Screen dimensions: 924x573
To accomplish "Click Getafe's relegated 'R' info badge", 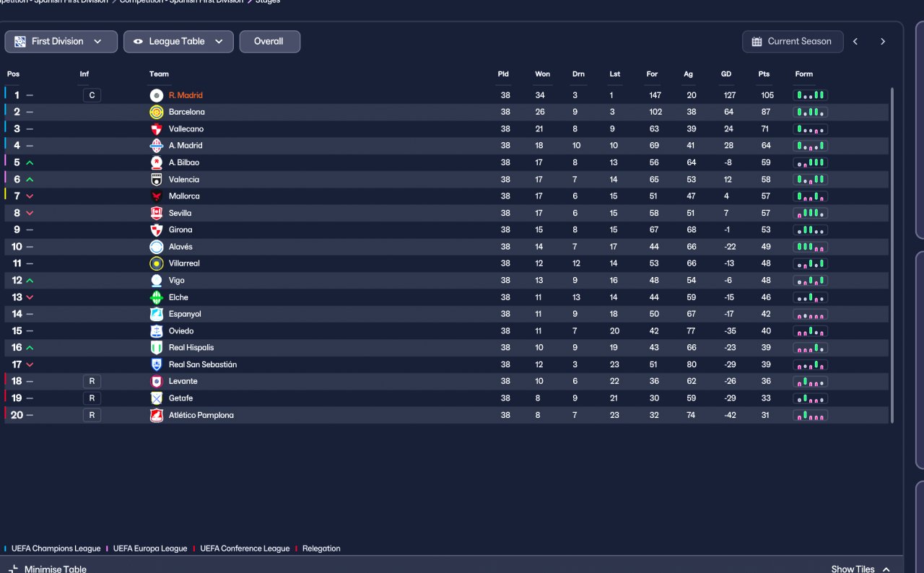I will (92, 398).
